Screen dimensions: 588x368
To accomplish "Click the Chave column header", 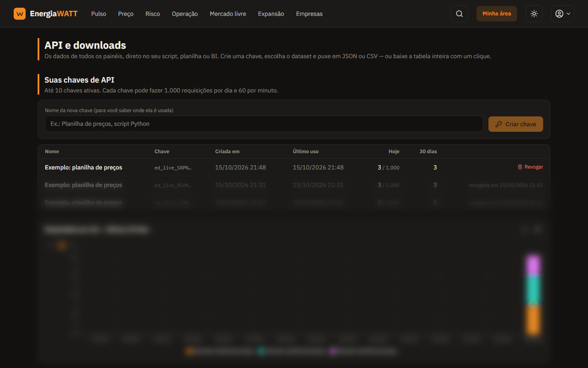I will [x=162, y=151].
